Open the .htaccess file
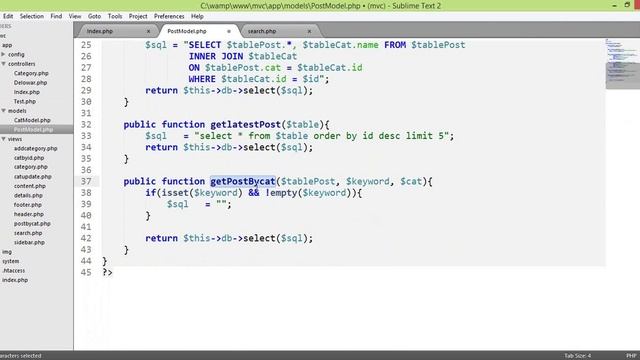 13,271
